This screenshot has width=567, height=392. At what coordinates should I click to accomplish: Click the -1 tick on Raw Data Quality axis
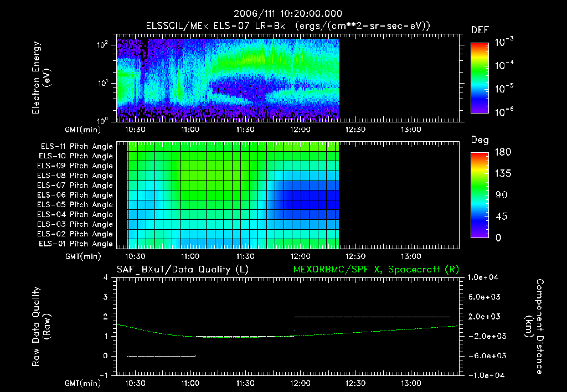[x=104, y=375]
